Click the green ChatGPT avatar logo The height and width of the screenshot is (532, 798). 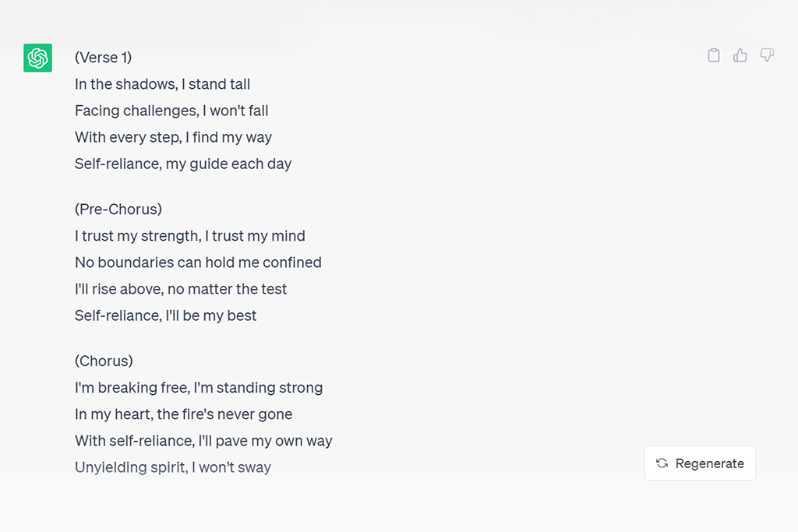37,58
